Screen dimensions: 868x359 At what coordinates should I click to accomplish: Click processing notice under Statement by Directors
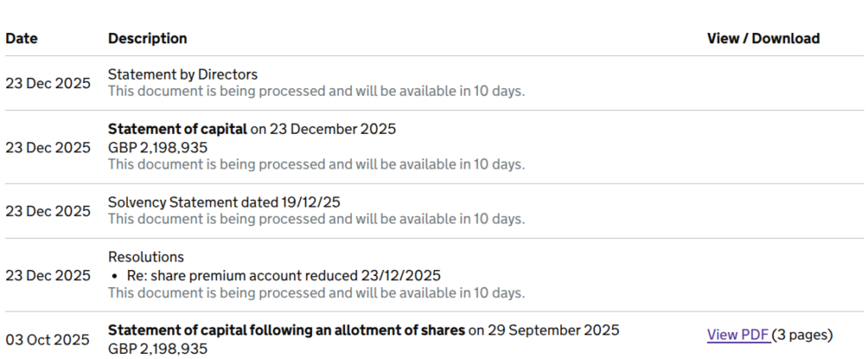(x=316, y=91)
